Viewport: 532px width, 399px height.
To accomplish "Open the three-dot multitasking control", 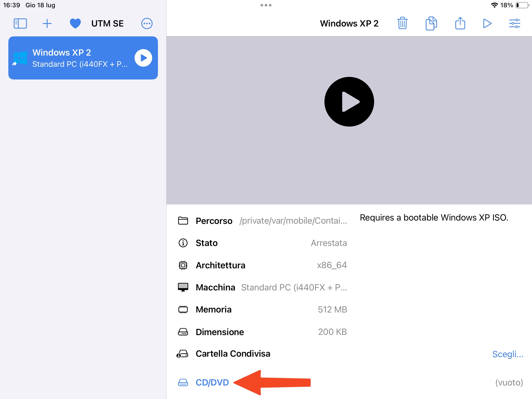I will coord(266,5).
